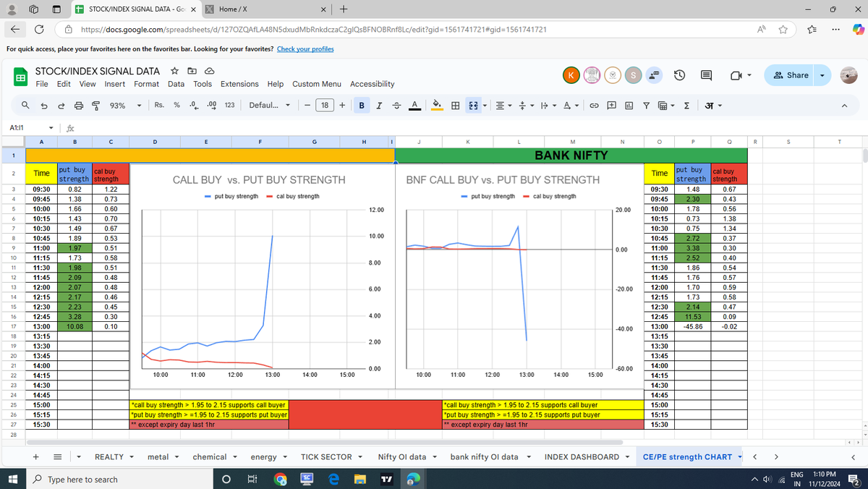Screen dimensions: 868x489
Task: Click the Google Sheets home logo
Action: [21, 76]
